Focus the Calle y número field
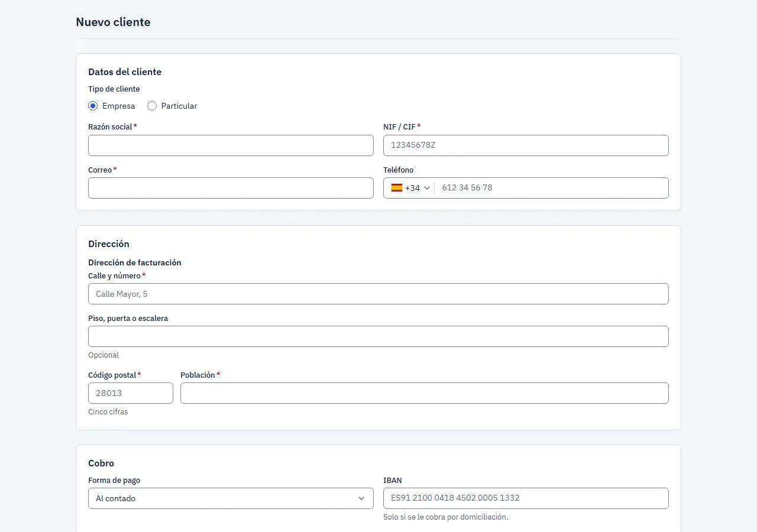 click(x=378, y=294)
